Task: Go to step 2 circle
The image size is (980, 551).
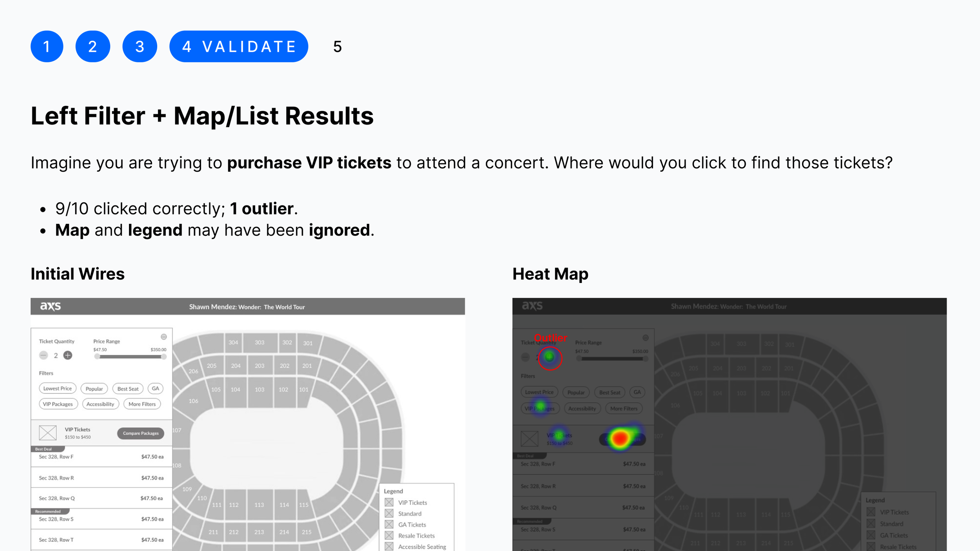Action: [x=93, y=46]
